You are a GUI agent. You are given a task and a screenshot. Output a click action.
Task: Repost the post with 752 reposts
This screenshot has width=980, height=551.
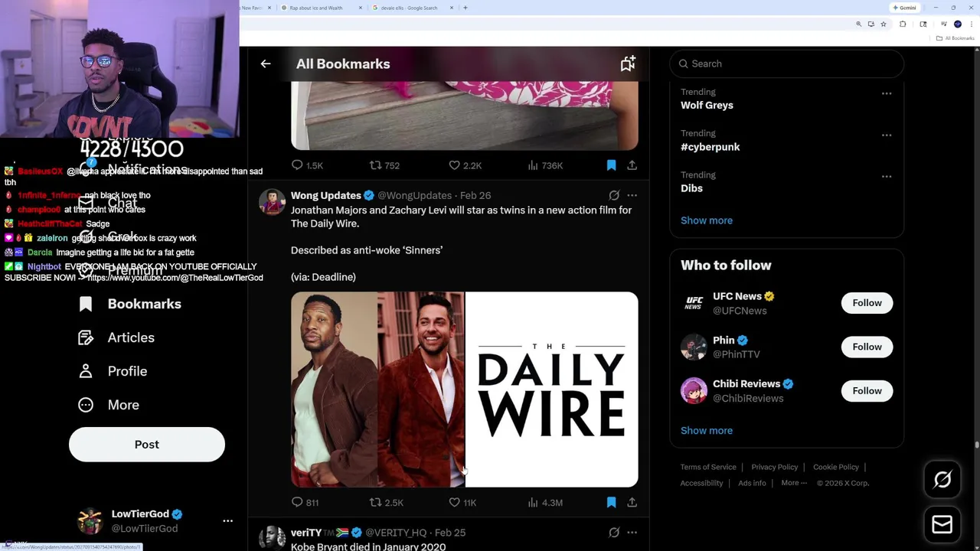(x=384, y=165)
